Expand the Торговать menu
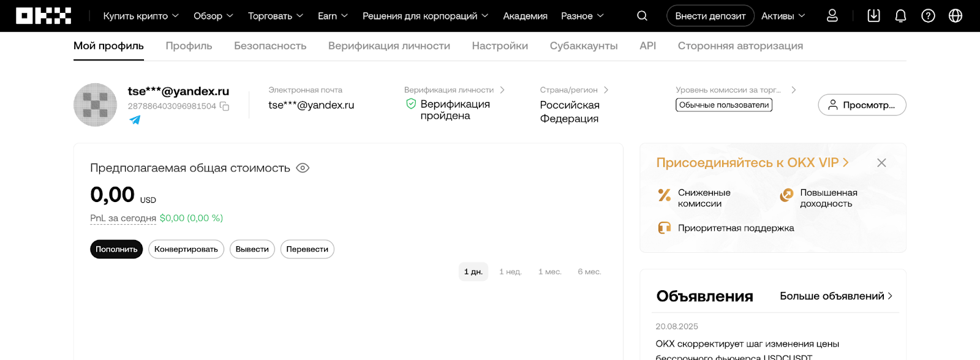 [276, 16]
